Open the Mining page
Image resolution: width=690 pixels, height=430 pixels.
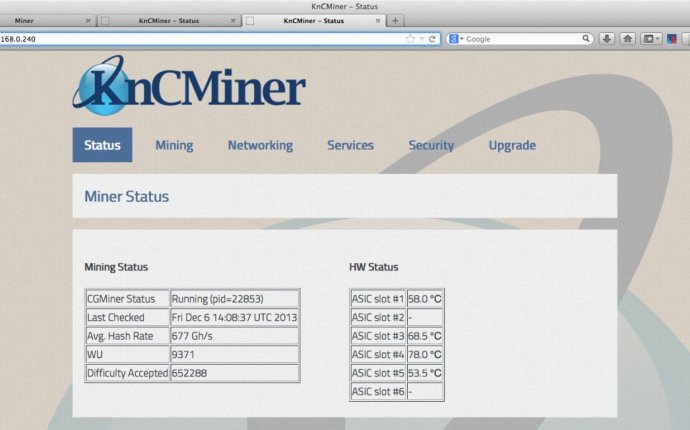tap(174, 145)
